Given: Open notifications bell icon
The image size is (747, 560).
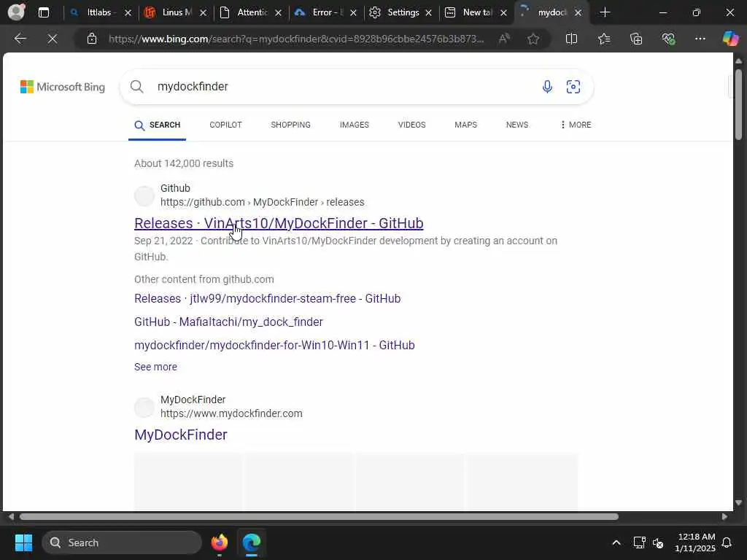Looking at the screenshot, I should click(727, 542).
